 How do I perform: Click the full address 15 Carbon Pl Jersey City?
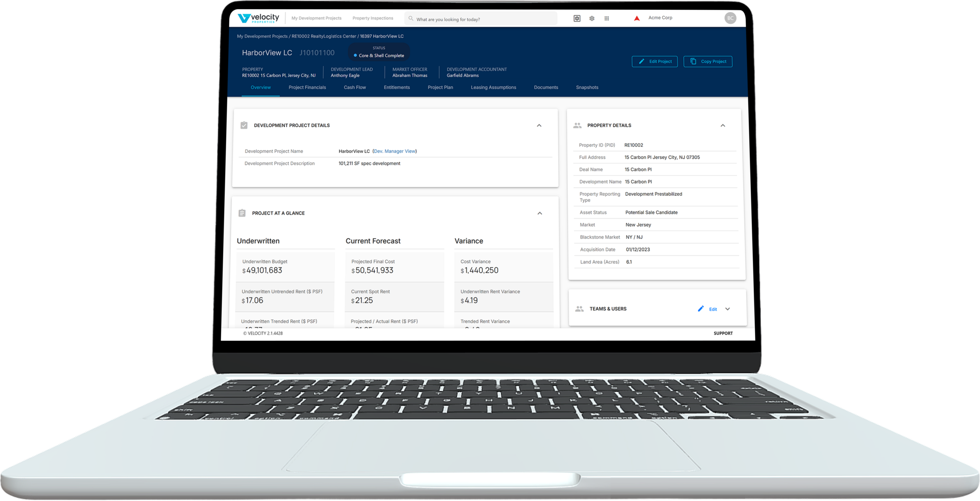pos(662,158)
